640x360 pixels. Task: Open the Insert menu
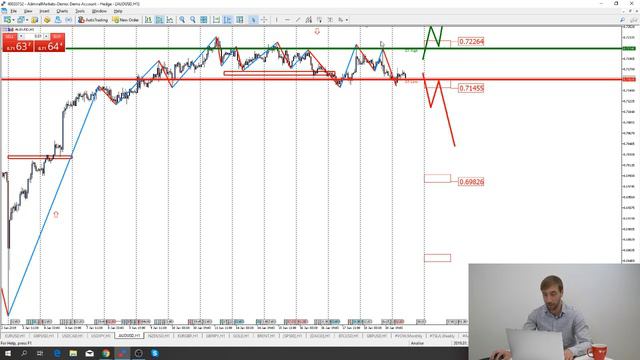(44, 11)
